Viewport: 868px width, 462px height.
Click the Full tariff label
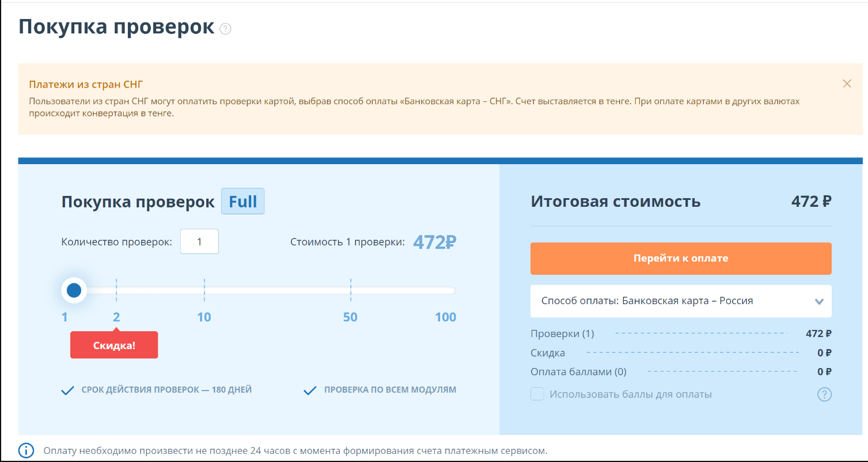point(242,202)
